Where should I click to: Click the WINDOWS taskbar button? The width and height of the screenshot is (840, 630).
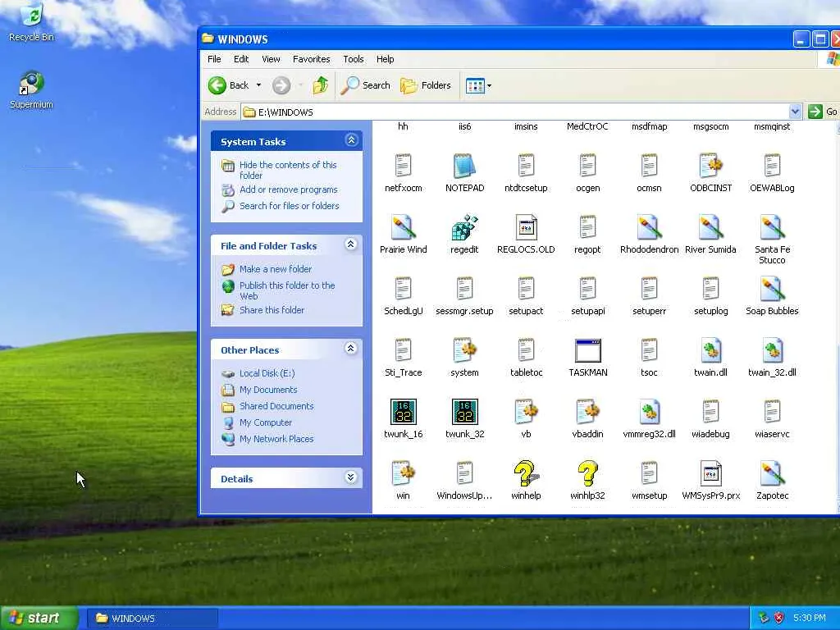(x=152, y=619)
